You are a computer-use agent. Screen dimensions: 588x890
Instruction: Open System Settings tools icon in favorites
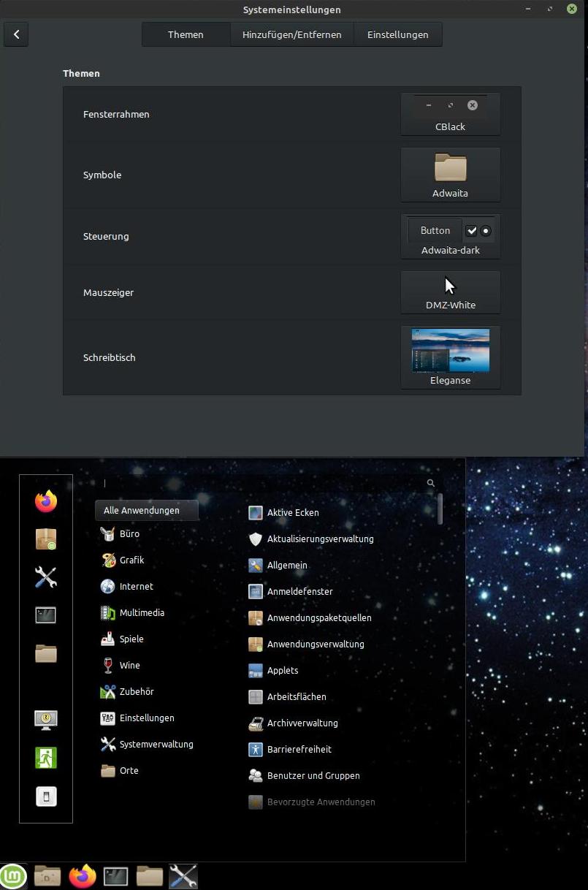(x=46, y=577)
